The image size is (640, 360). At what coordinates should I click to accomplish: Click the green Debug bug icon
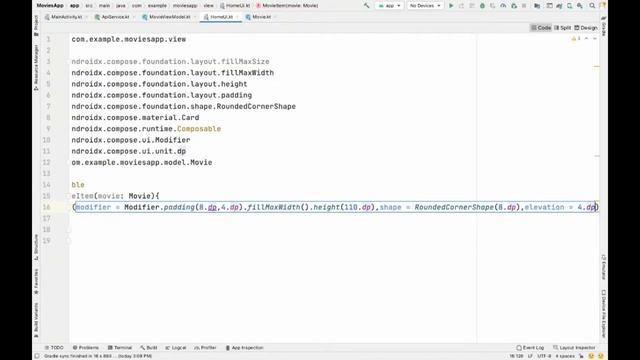click(482, 6)
